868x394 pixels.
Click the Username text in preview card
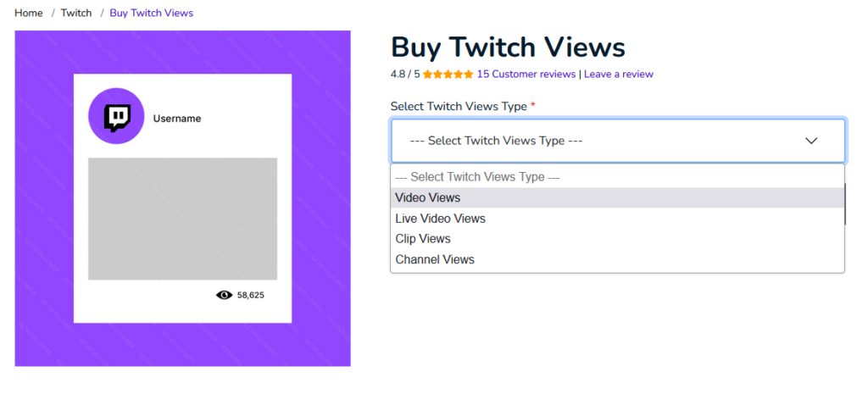(177, 119)
